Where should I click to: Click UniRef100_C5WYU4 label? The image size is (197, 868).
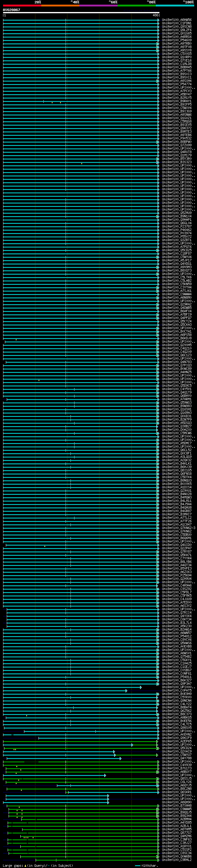(177, 257)
